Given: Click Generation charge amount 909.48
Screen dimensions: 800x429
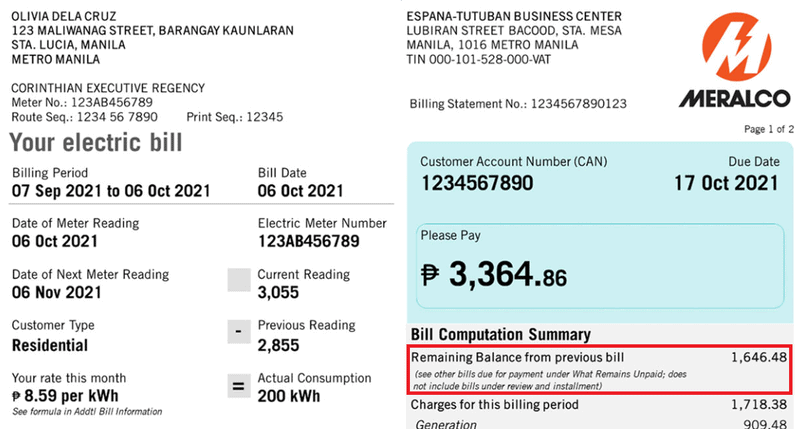Looking at the screenshot, I should pyautogui.click(x=765, y=424).
